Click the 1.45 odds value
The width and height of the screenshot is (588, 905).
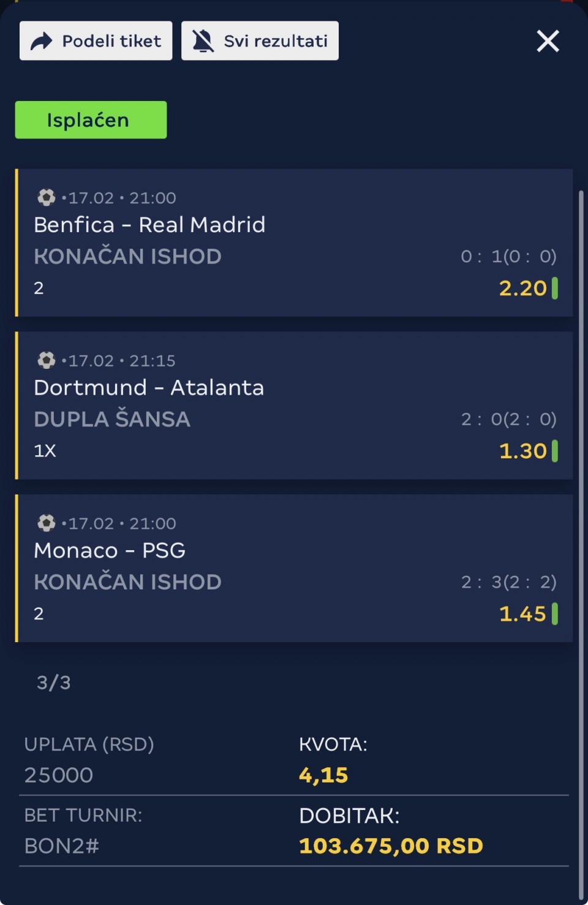[522, 614]
